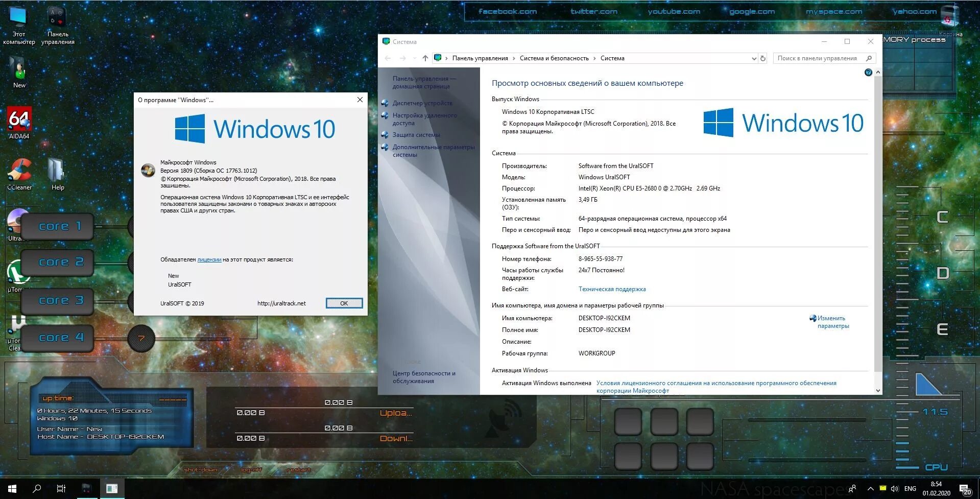Open the recent locations dropdown arrow
Screen dimensions: 980x499
click(x=414, y=58)
